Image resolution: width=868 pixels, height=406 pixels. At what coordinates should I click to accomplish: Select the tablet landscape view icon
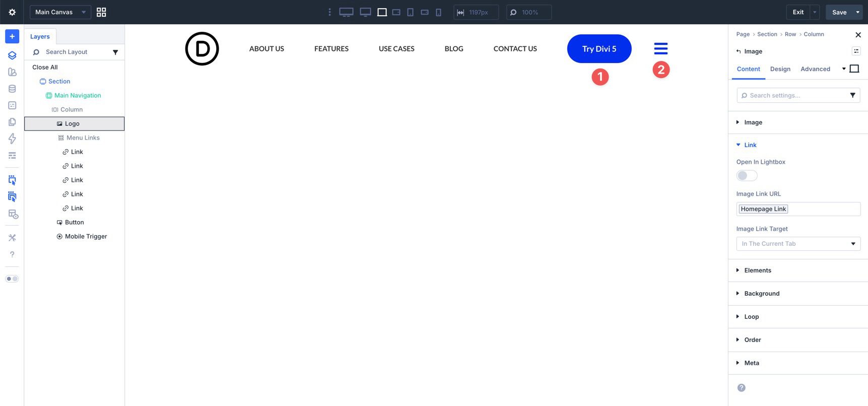click(x=396, y=12)
